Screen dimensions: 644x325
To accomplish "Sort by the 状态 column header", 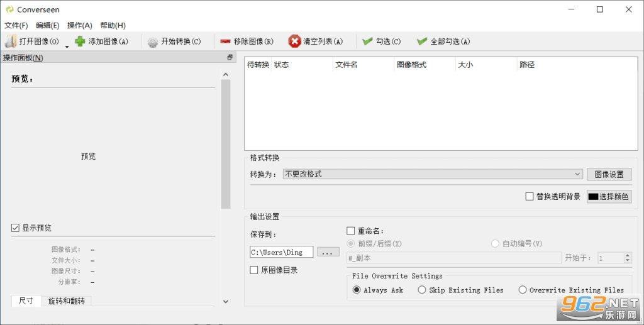I will (302, 65).
